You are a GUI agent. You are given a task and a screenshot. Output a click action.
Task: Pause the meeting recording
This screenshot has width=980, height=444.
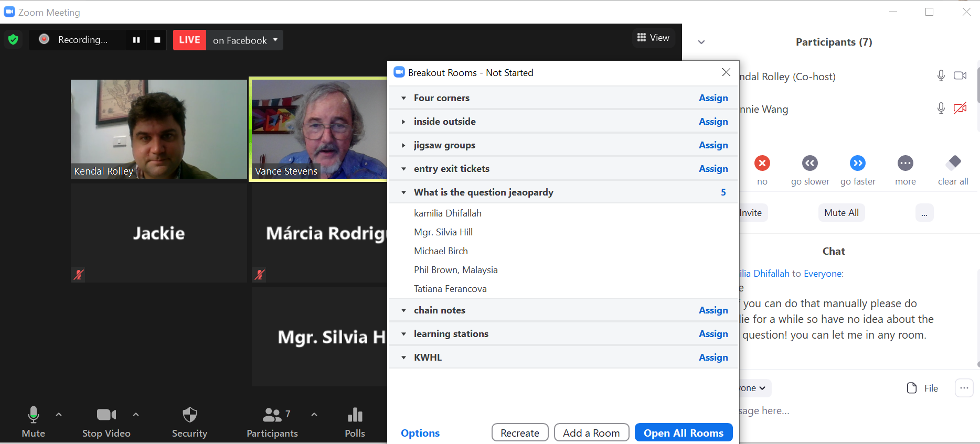coord(136,40)
